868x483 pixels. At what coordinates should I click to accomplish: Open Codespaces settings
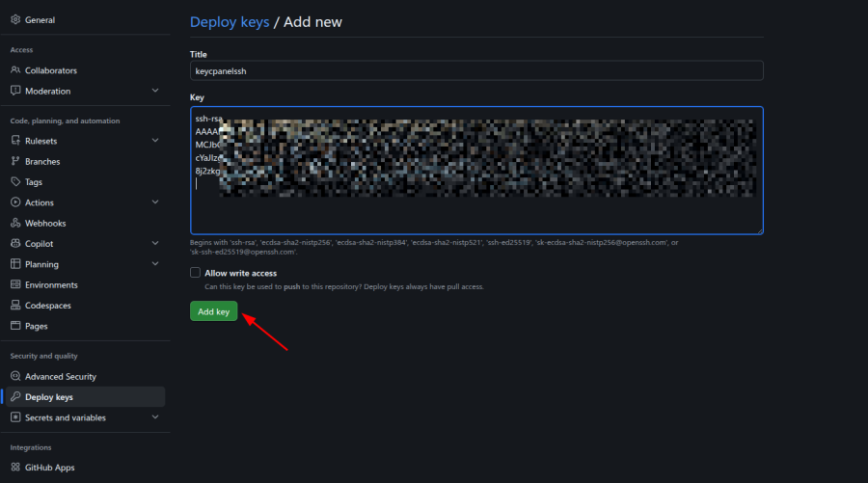tap(85, 305)
